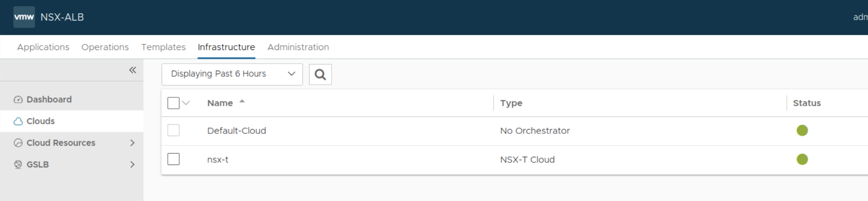Expand the Cloud Resources submenu chevron
Screen dimensions: 868x201
tap(132, 143)
